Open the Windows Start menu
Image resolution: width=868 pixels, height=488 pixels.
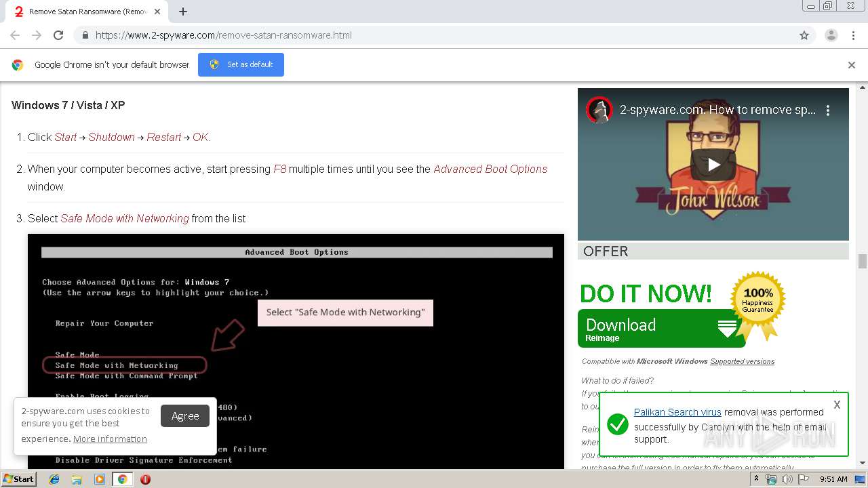18,479
